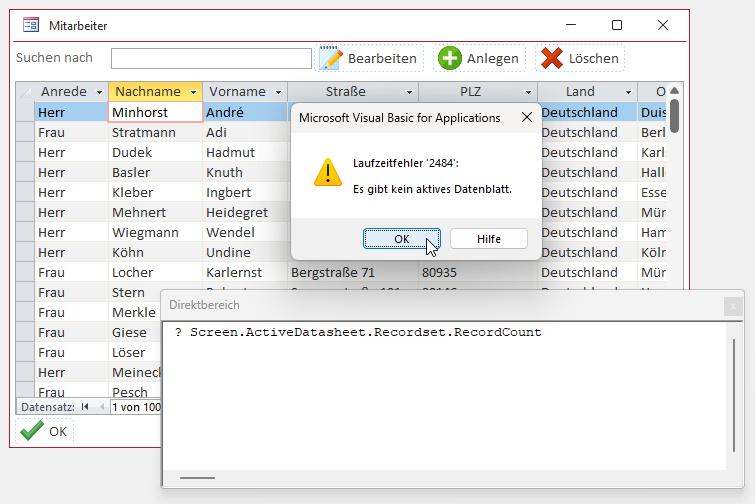Click the warning triangle icon in error dialog

tap(328, 172)
